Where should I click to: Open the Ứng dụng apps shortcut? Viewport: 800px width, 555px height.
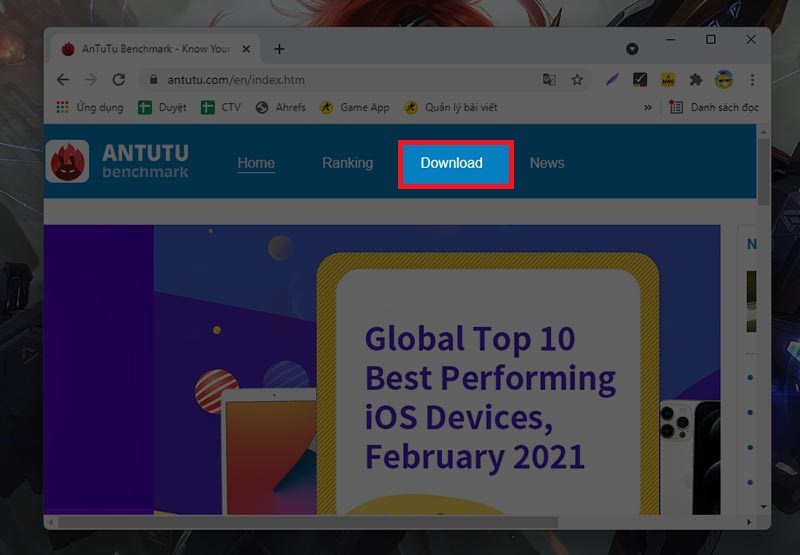(x=90, y=107)
